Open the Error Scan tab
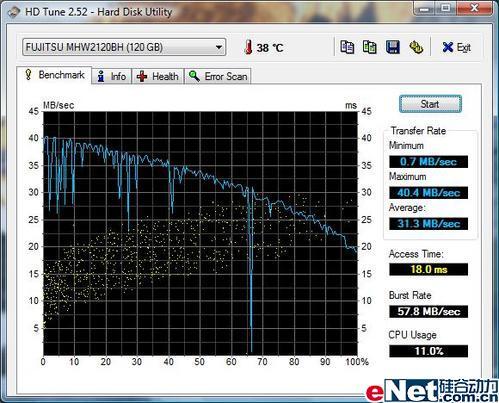 coord(217,76)
